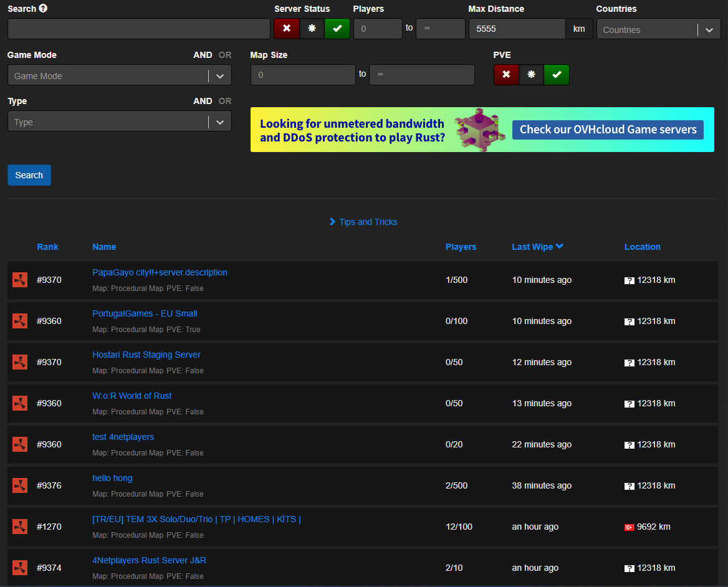The height and width of the screenshot is (587, 728).
Task: Set Server Status filter to offline (red X)
Action: coord(287,29)
